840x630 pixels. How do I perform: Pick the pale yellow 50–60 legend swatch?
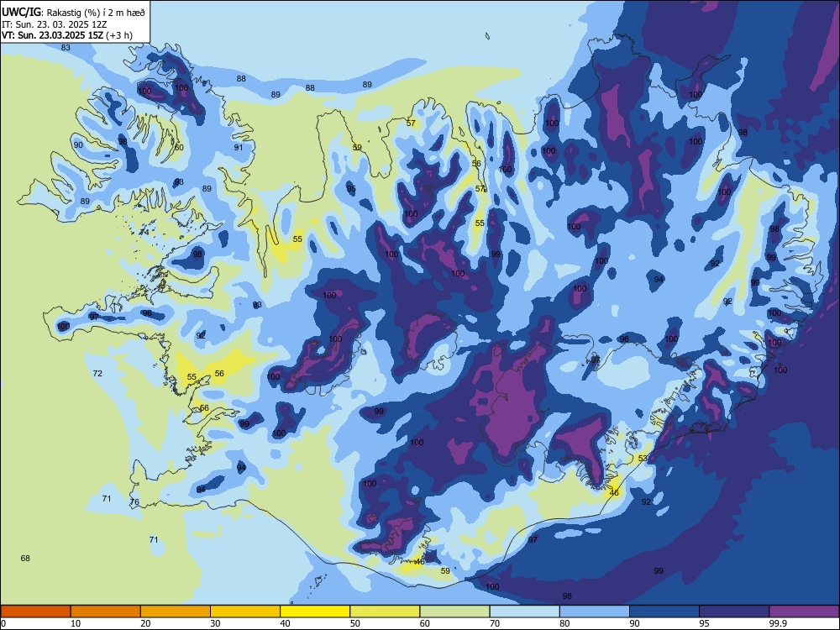385,612
